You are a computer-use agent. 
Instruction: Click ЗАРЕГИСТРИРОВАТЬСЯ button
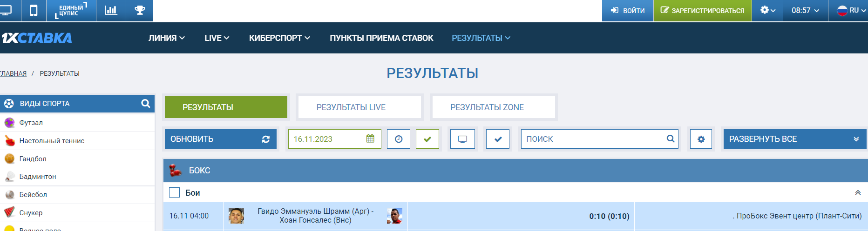[x=703, y=10]
